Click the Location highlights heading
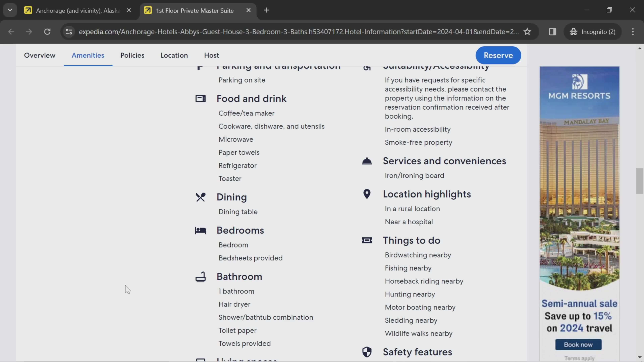 tap(427, 194)
